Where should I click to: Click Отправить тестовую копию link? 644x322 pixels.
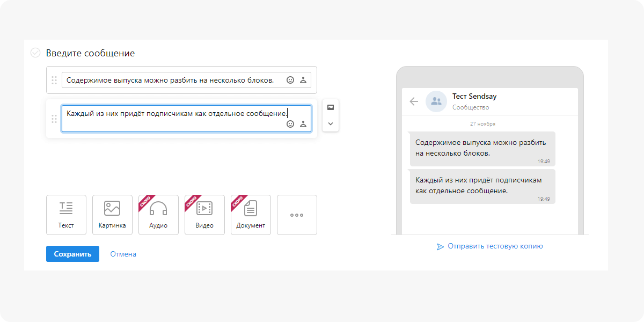(489, 246)
